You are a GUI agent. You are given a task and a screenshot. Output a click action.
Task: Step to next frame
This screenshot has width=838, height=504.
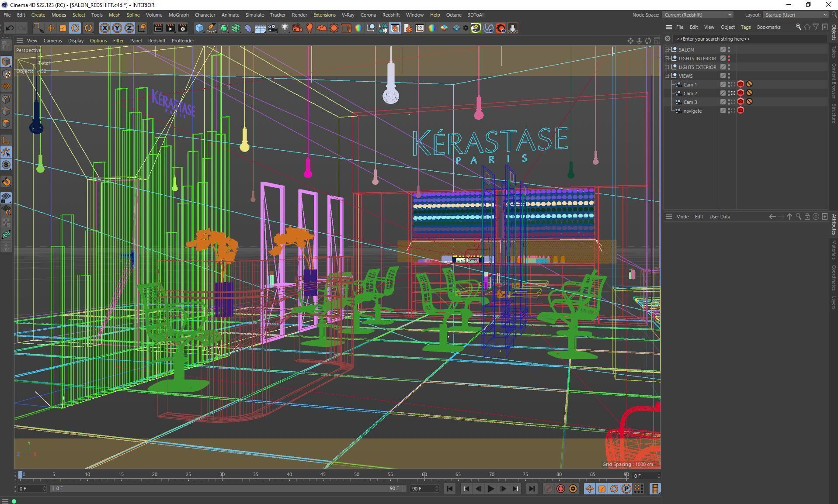[x=503, y=489]
